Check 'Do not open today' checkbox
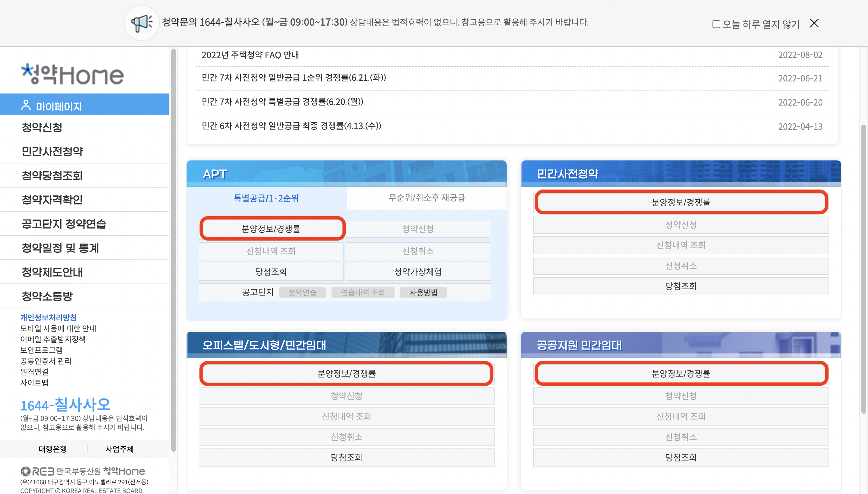Image resolution: width=868 pixels, height=494 pixels. (716, 24)
